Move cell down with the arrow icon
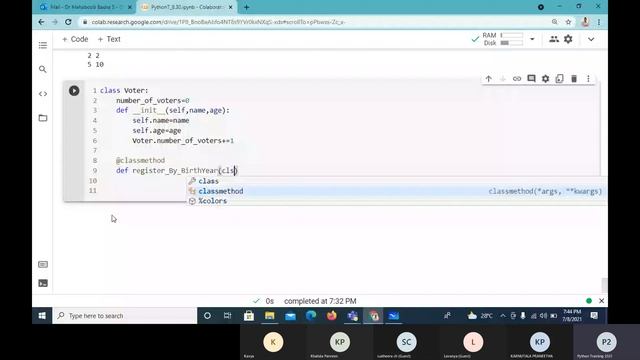Image resolution: width=640 pixels, height=360 pixels. [503, 79]
